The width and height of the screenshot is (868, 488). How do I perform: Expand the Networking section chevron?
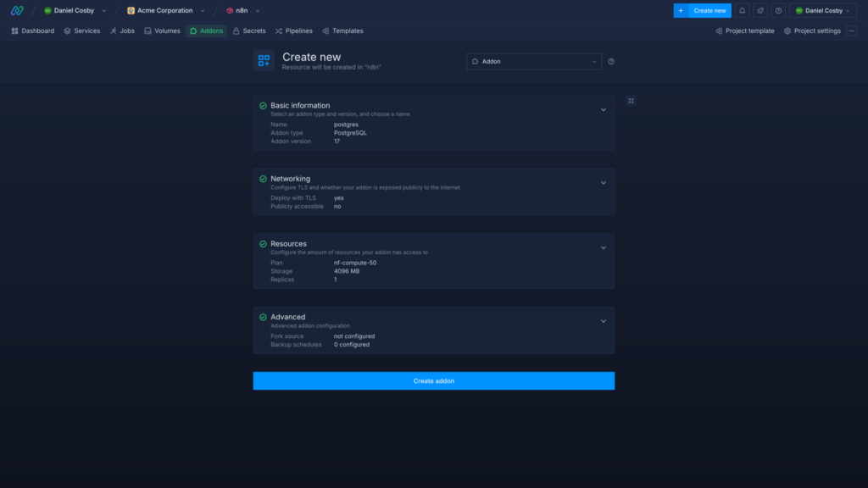click(x=604, y=183)
